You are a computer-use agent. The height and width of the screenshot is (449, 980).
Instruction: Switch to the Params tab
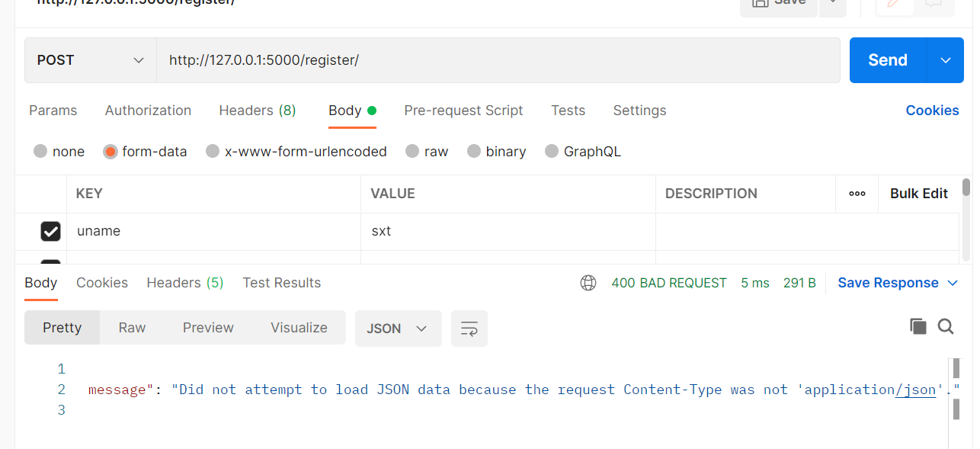point(53,111)
